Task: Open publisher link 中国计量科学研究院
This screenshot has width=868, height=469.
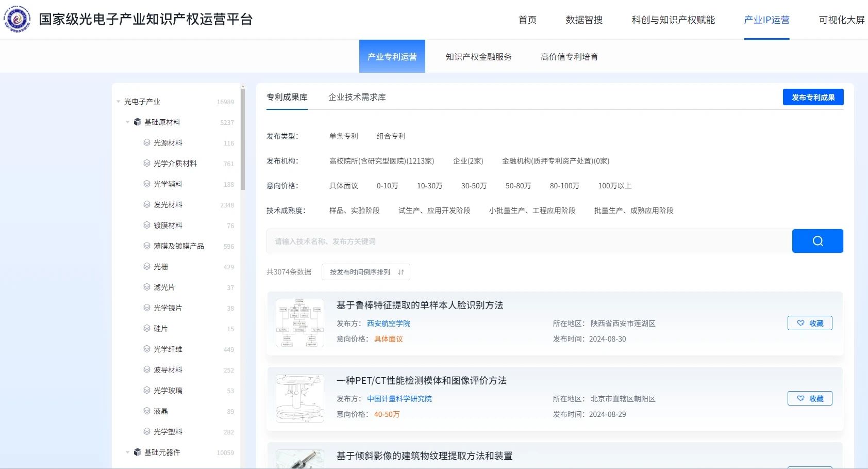Action: click(399, 399)
